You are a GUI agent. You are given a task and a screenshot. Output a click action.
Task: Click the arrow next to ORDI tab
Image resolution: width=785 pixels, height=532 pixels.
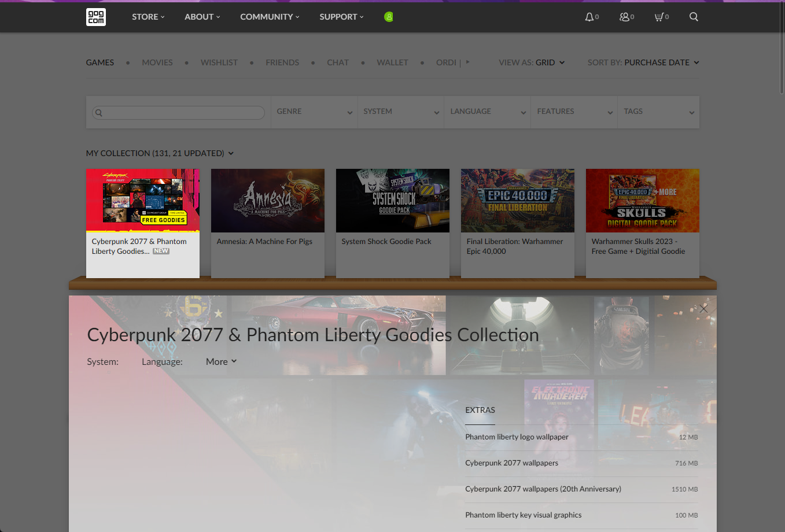pyautogui.click(x=467, y=62)
